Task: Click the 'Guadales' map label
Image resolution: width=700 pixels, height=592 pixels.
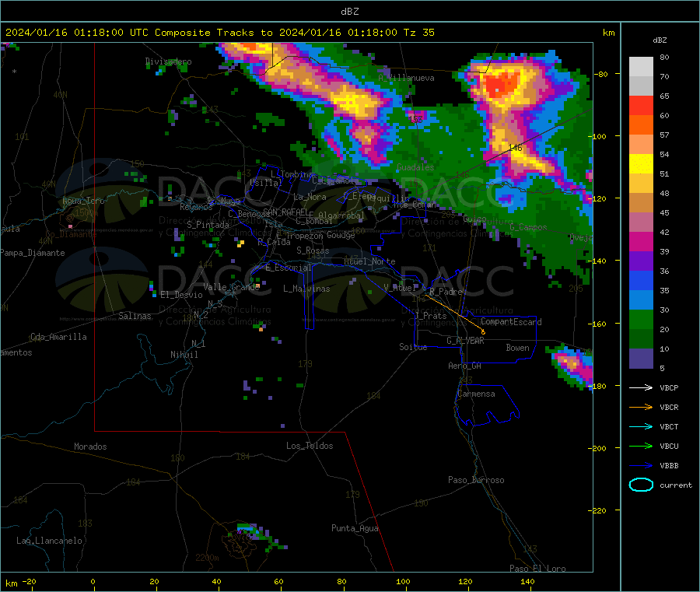Action: point(415,167)
